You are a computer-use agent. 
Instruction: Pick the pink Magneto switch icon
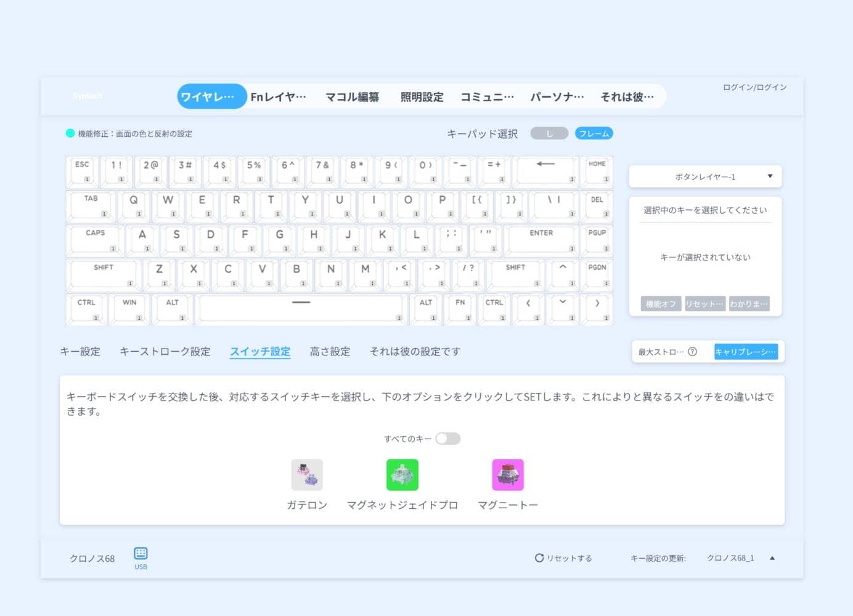tap(508, 475)
